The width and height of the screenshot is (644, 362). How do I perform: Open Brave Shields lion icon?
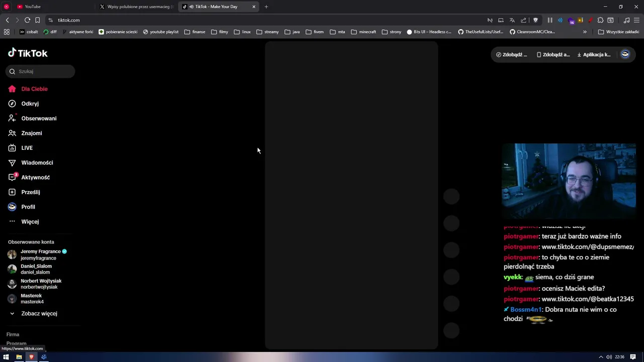click(535, 20)
